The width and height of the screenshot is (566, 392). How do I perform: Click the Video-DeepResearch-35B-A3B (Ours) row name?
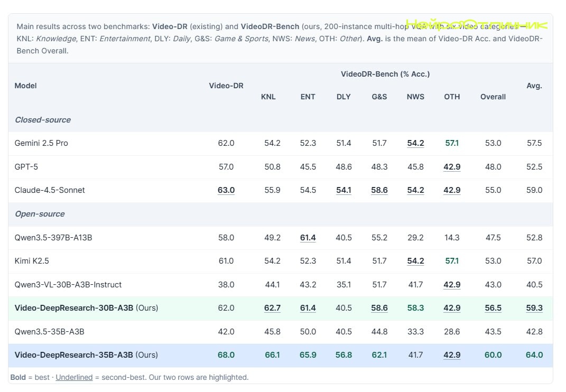86,355
